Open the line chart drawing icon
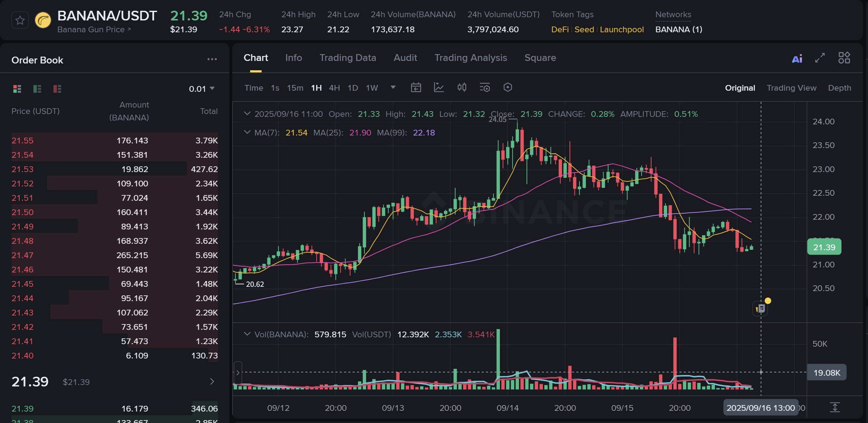 coord(439,87)
